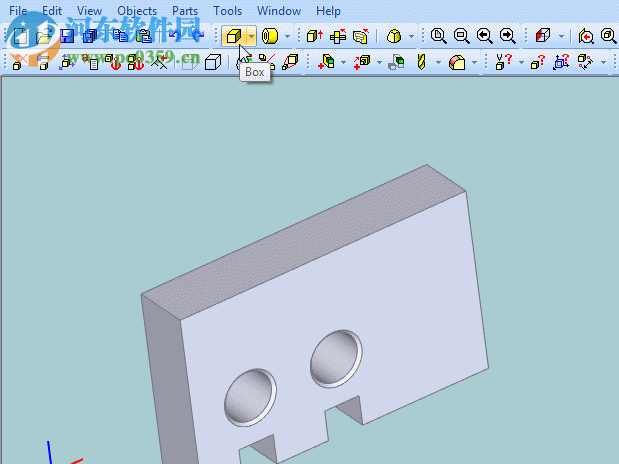
Task: Click the Cylinder primitive tool
Action: pos(269,36)
